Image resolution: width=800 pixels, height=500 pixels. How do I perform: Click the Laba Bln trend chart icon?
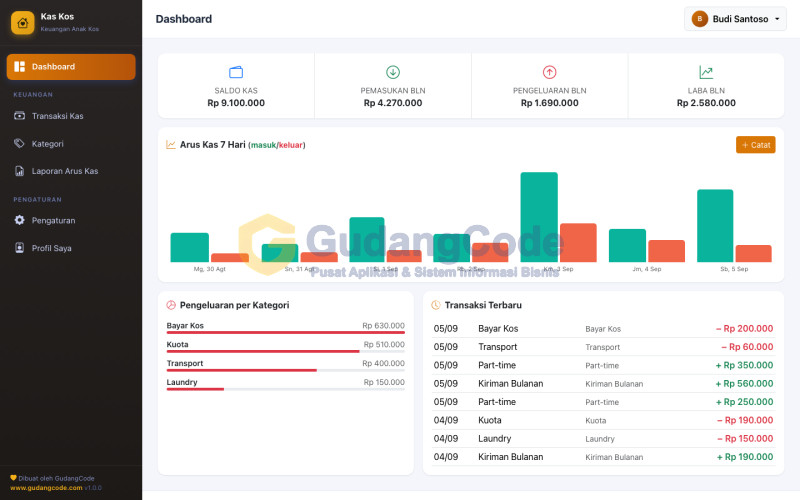coord(706,72)
